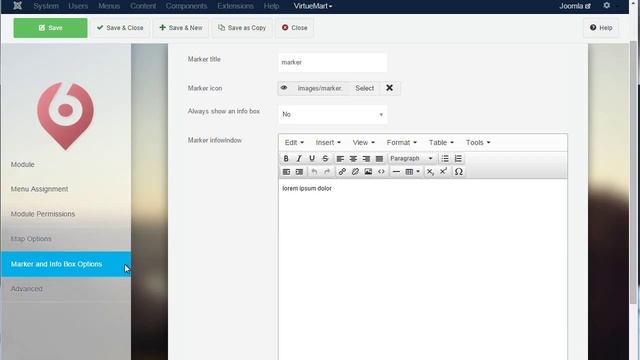Expand the editor Insert menu
This screenshot has height=360, width=640.
(328, 142)
